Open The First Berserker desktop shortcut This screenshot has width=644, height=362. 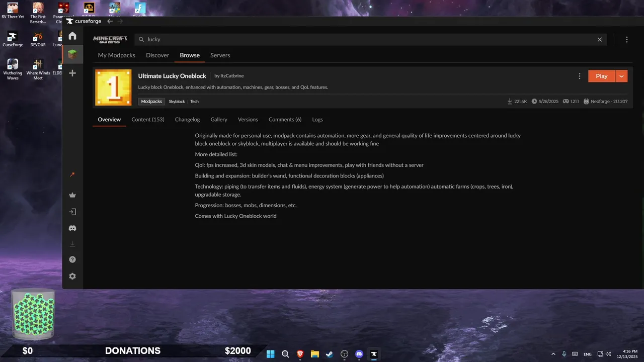pyautogui.click(x=38, y=13)
